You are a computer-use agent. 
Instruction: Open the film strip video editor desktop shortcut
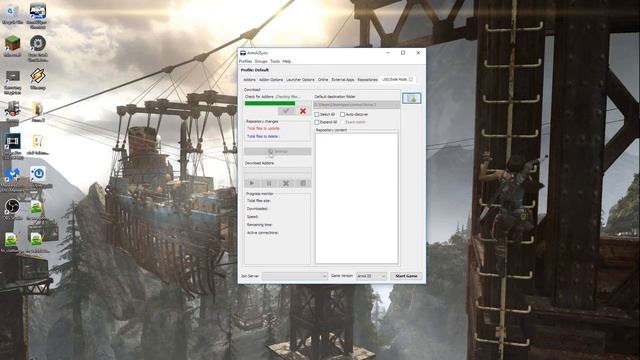(x=12, y=144)
